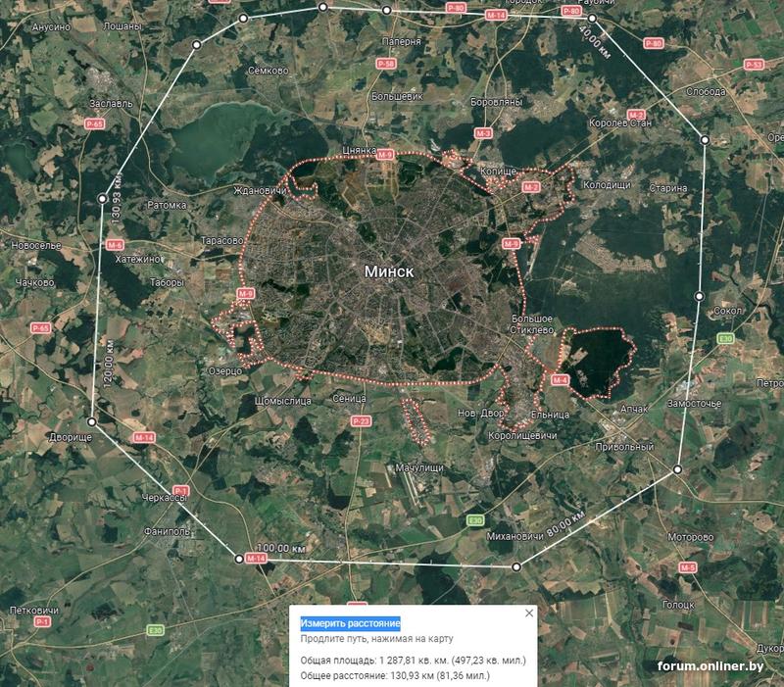Click the M-4 highway shield

560,380
